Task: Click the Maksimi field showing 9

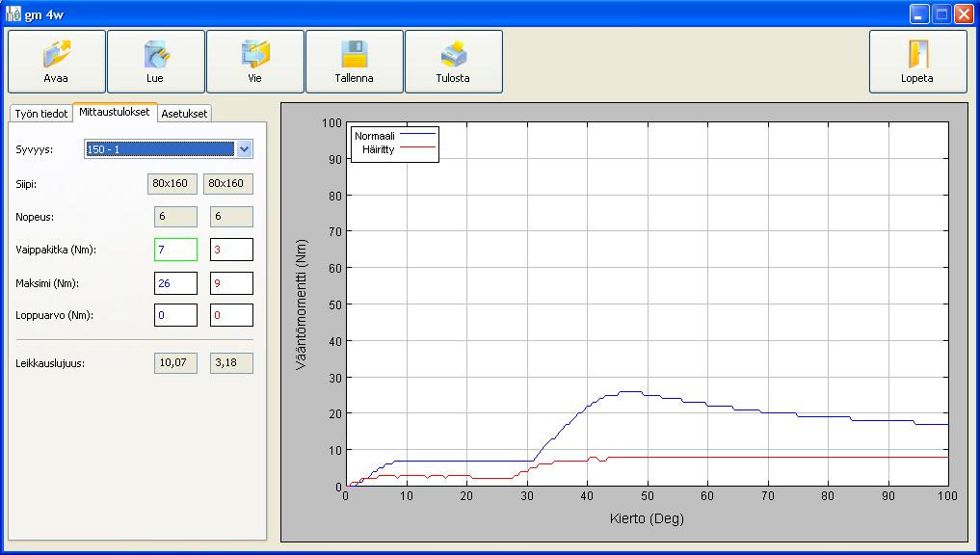Action: (x=231, y=283)
